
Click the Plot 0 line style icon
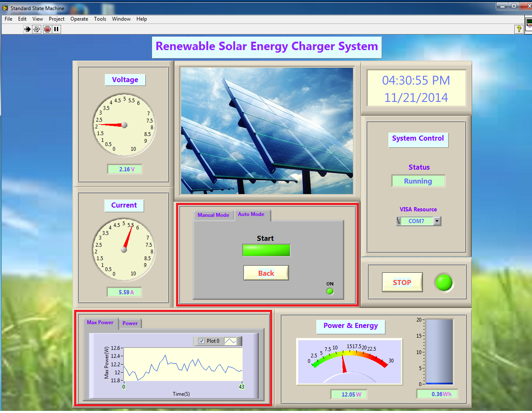[230, 341]
